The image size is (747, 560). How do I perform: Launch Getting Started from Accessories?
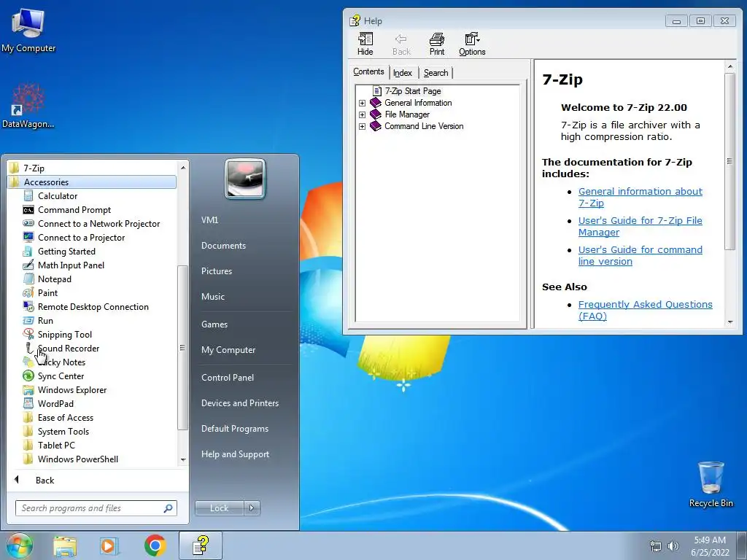point(66,251)
